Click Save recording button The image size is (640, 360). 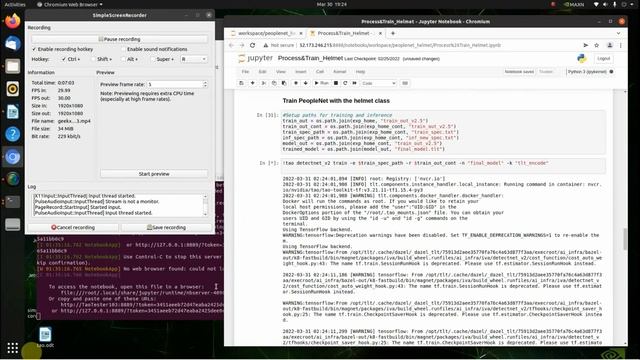167,227
